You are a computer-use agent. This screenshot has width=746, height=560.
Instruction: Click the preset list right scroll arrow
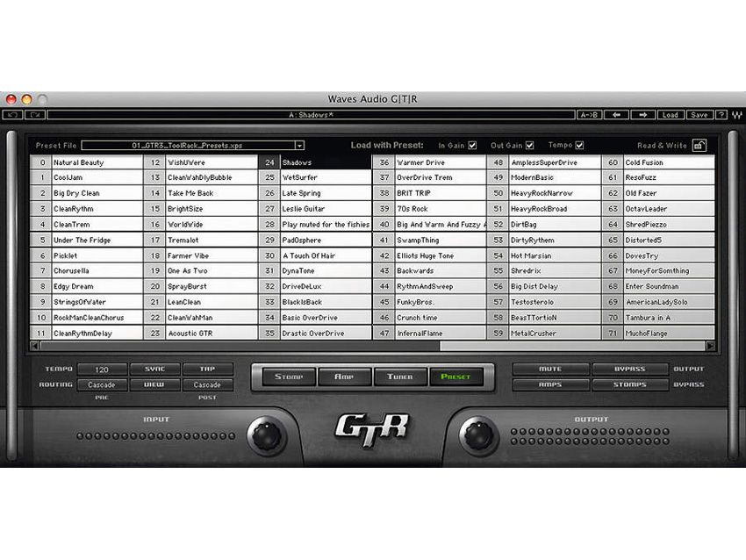710,346
